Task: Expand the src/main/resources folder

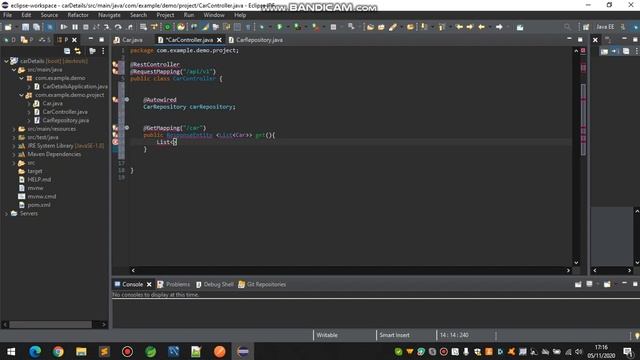Action: [14, 129]
